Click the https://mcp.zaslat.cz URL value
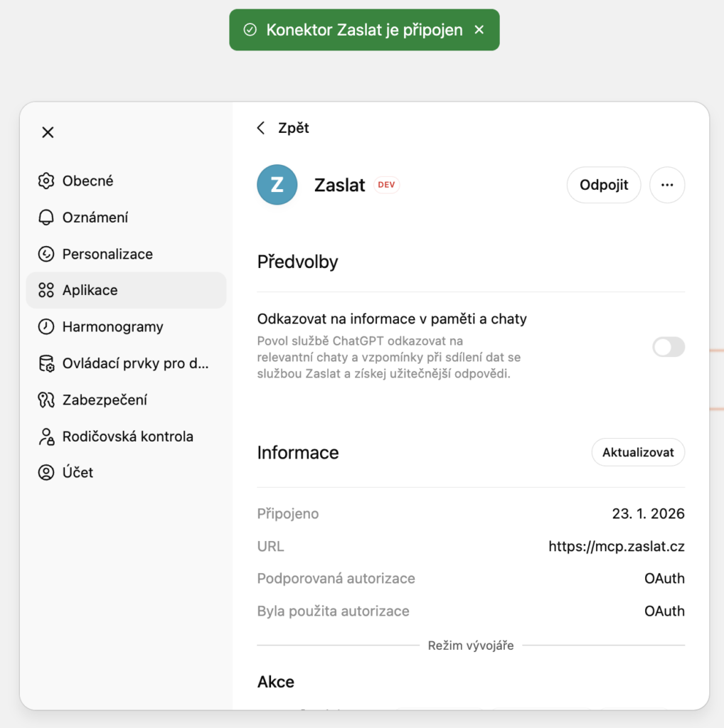The width and height of the screenshot is (724, 728). tap(617, 546)
